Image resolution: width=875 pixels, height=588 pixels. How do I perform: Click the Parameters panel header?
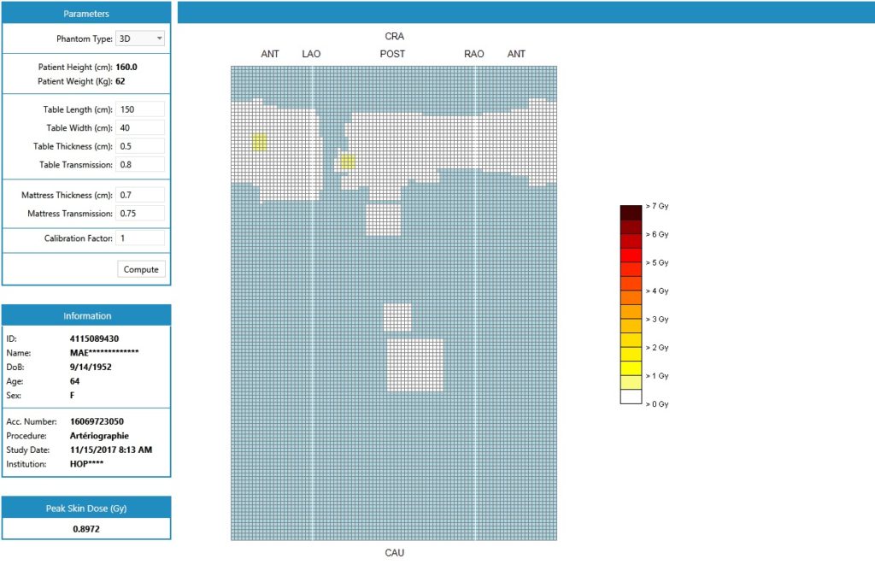click(86, 14)
